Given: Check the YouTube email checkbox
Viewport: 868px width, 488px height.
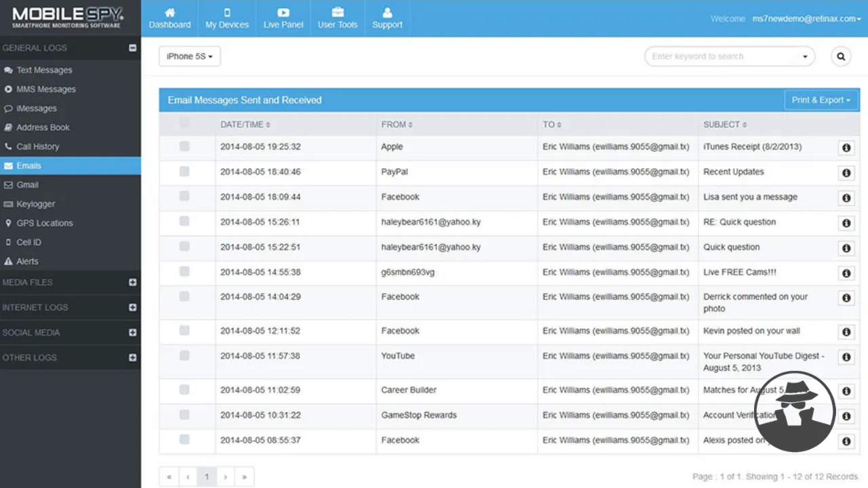Looking at the screenshot, I should 184,356.
